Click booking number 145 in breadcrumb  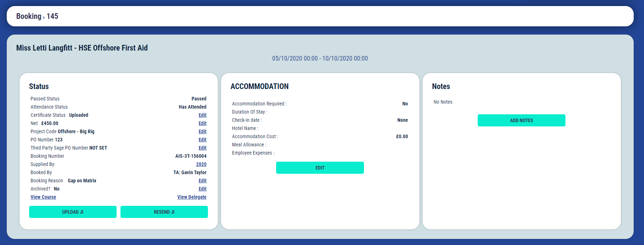click(52, 16)
